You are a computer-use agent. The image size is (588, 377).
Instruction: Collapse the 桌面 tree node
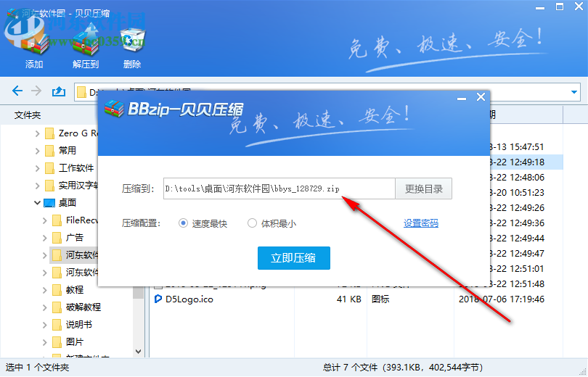tap(37, 203)
